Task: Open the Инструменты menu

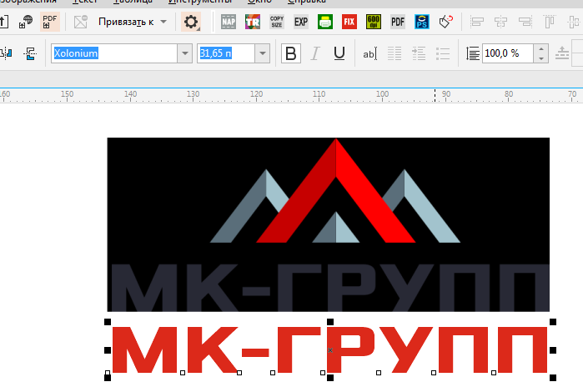Action: point(200,2)
